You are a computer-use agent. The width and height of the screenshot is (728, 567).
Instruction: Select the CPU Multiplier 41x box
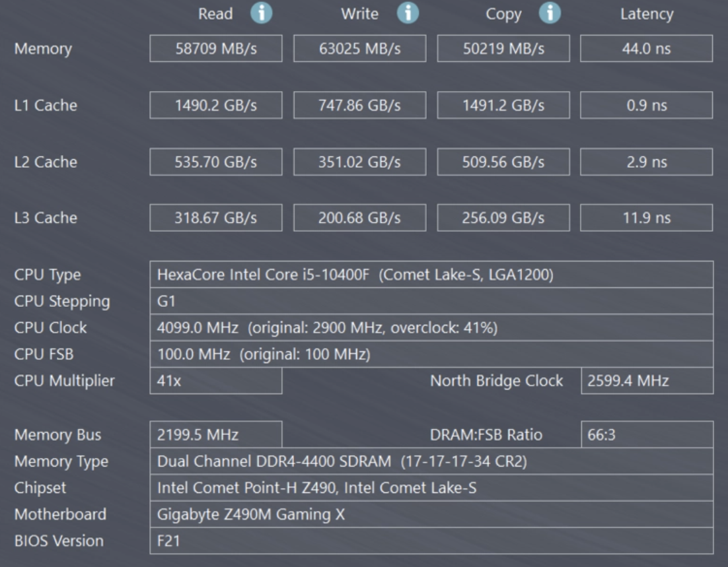tap(215, 381)
